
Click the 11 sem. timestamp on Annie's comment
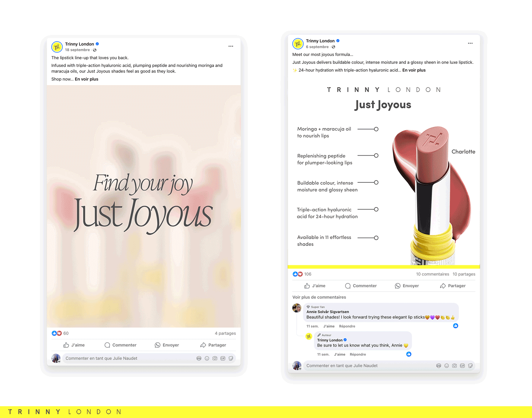coord(313,326)
